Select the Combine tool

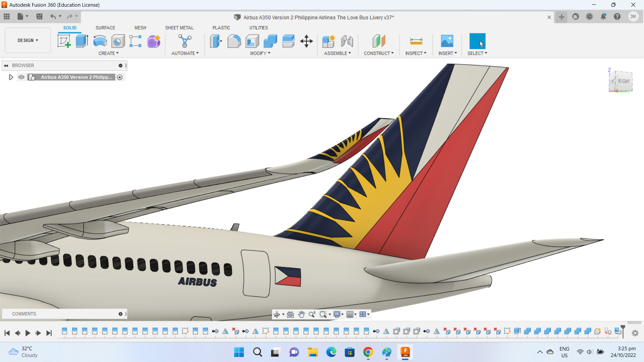(x=270, y=41)
